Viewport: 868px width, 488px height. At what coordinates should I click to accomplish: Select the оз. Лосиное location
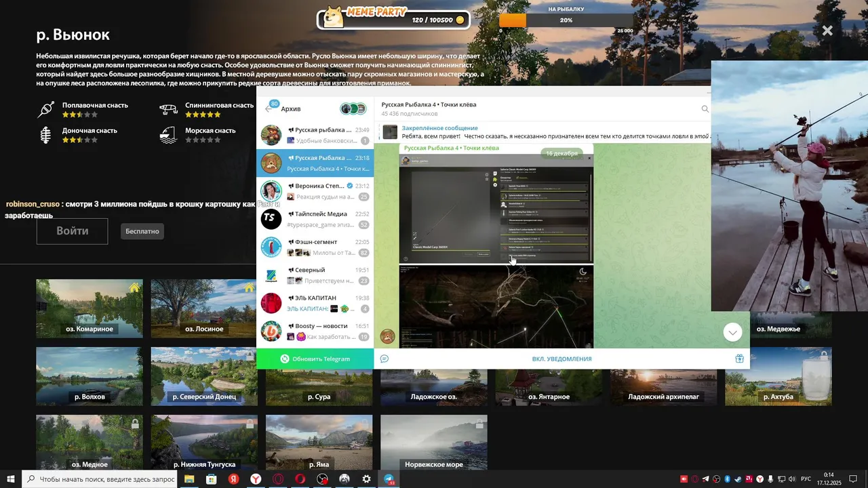(x=204, y=308)
